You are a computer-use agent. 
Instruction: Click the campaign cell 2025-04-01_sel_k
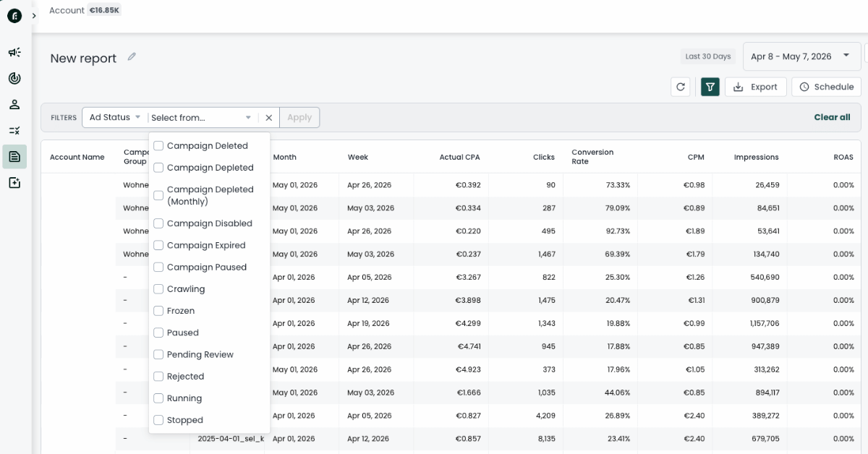tap(230, 439)
